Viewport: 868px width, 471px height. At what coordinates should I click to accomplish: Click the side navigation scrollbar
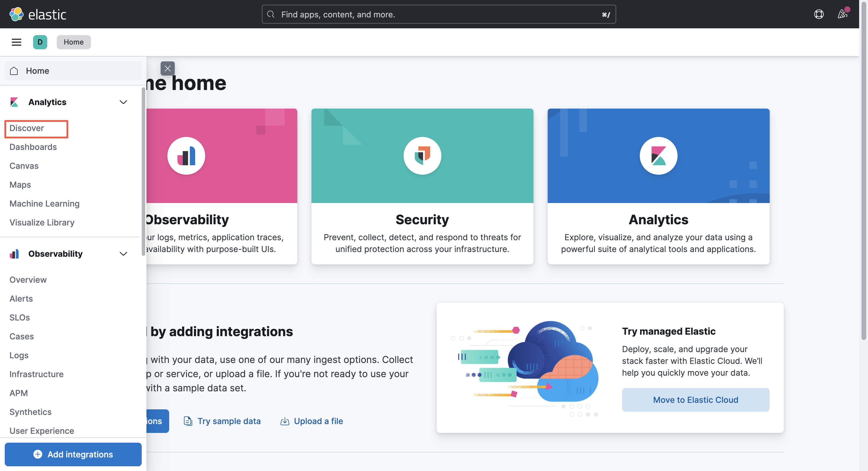click(143, 172)
